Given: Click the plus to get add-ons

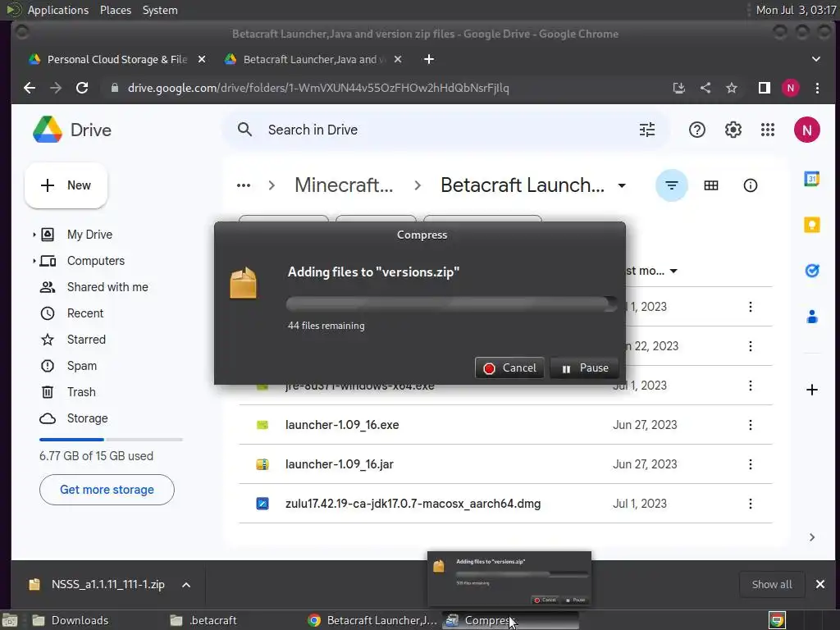Looking at the screenshot, I should point(811,390).
